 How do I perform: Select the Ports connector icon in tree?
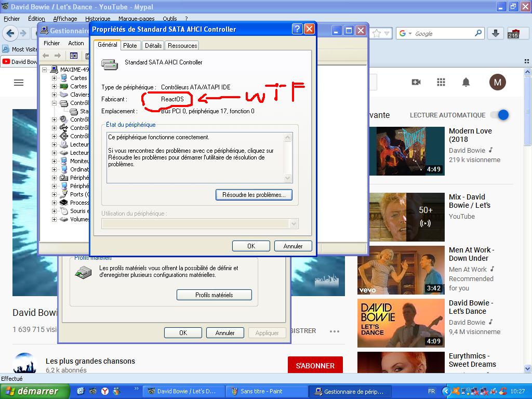pos(64,194)
